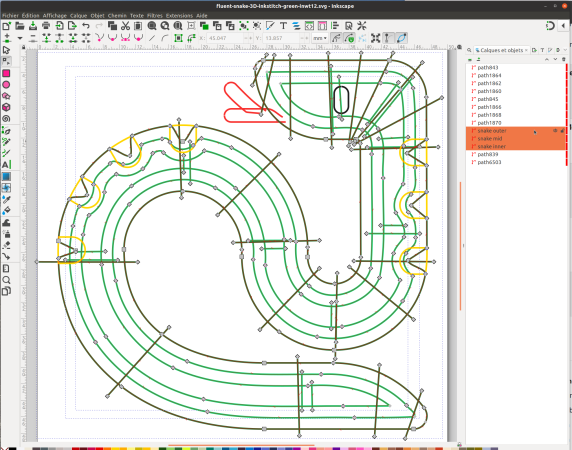Select the Ellipse tool
The image size is (572, 450).
tap(6, 85)
